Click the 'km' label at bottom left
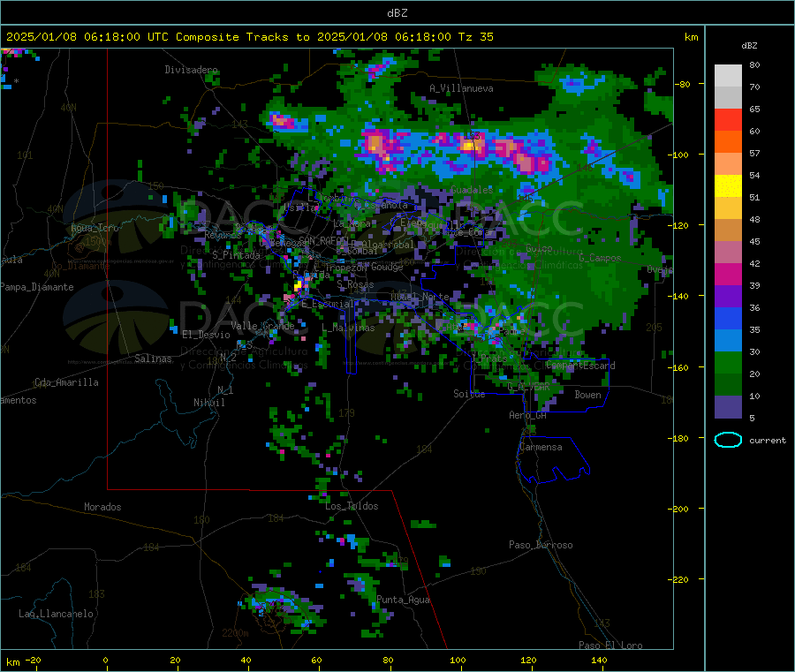795x672 pixels. click(12, 662)
